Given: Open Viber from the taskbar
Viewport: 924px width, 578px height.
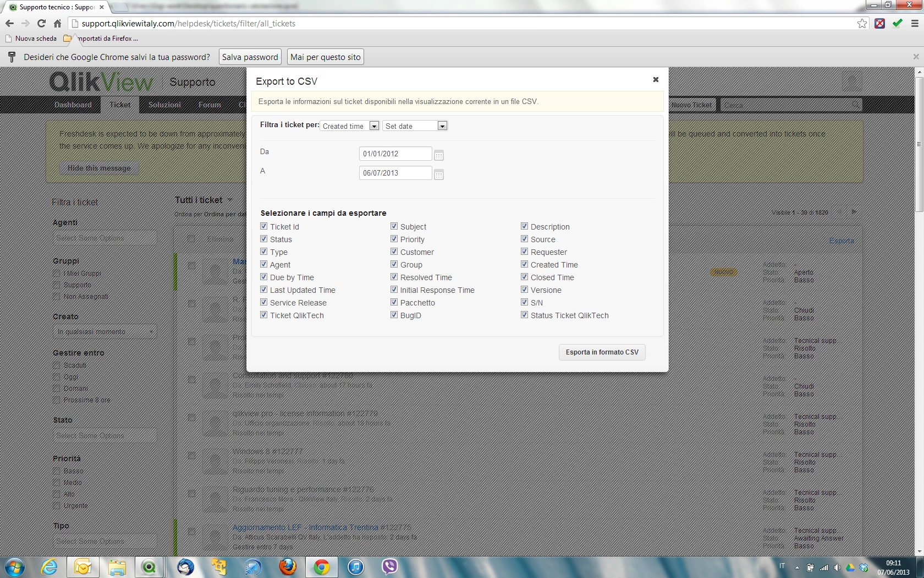Looking at the screenshot, I should tap(390, 567).
